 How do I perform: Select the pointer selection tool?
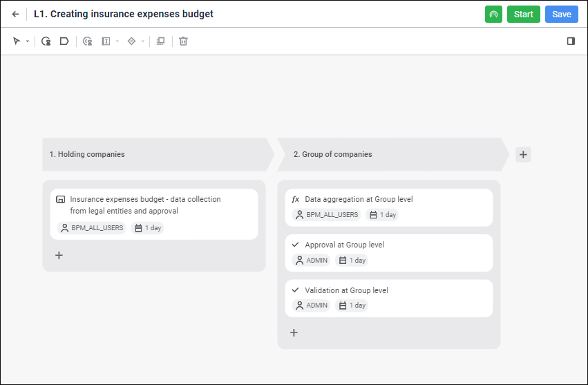tap(17, 41)
